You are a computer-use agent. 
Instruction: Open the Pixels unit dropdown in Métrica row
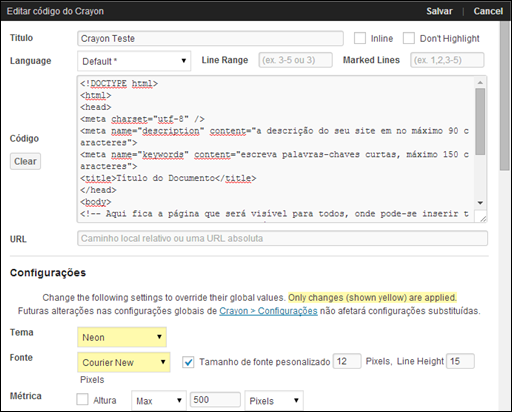[274, 400]
